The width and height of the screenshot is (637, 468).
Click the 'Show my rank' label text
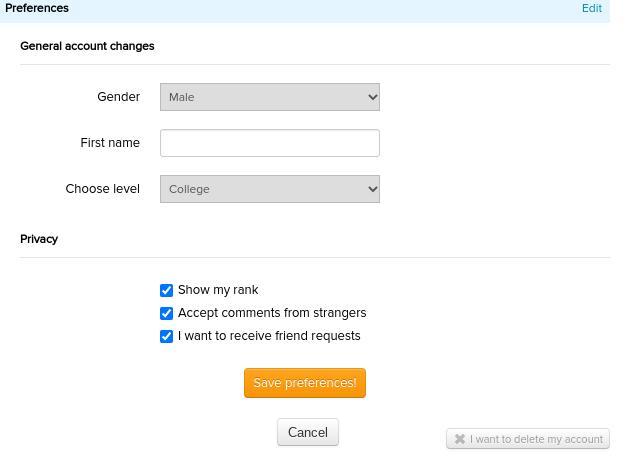[x=218, y=290]
